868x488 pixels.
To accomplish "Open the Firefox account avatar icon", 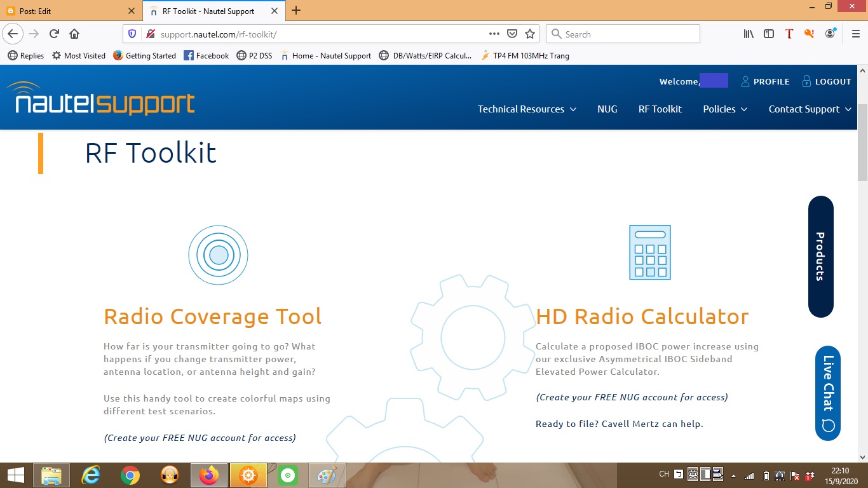I will pos(831,34).
